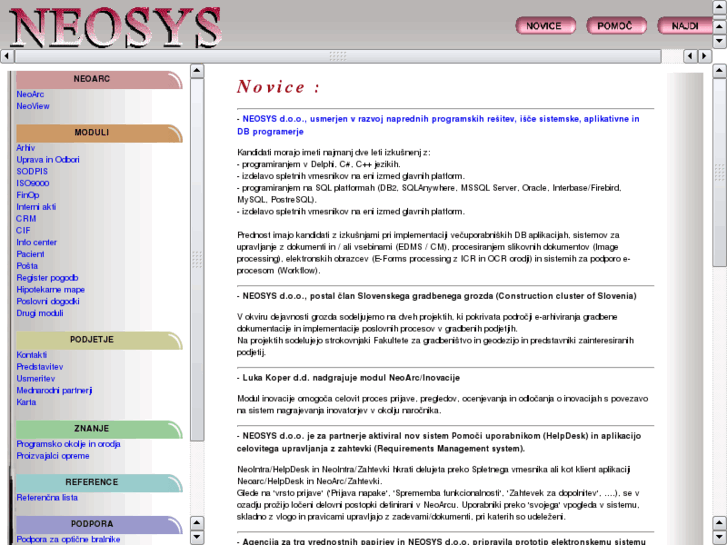Open the blue NEOSYS programmers job headline
The width and height of the screenshot is (727, 545).
(x=438, y=125)
